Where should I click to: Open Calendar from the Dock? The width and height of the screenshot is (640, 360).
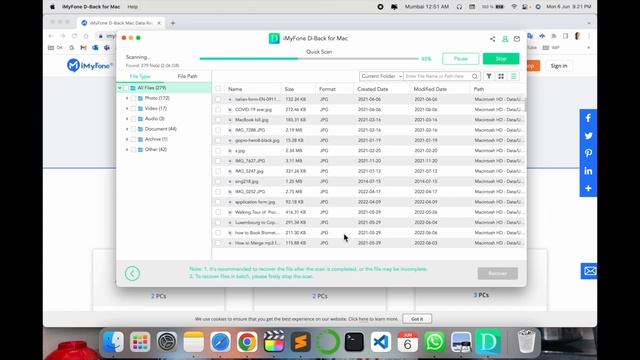(407, 341)
